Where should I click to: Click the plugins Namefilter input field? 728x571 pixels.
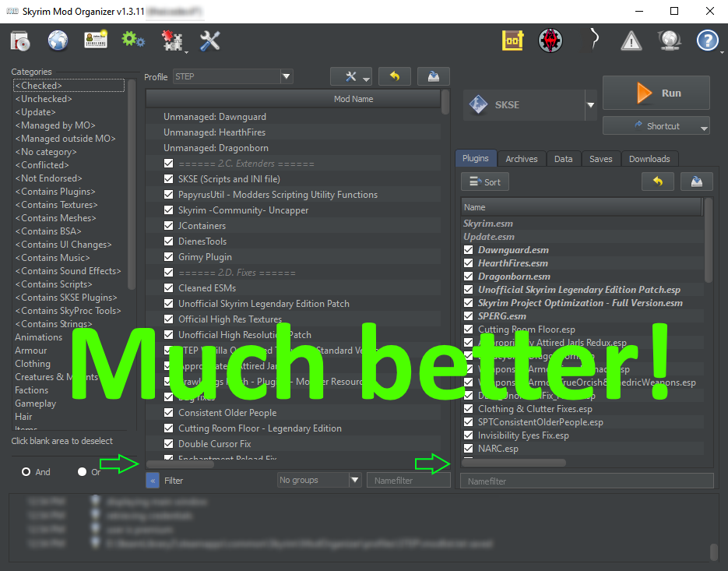tap(586, 481)
